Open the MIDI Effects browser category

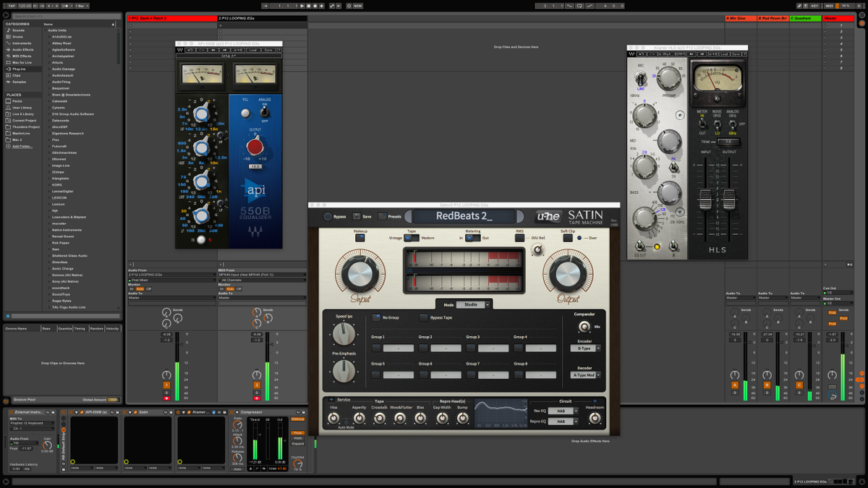(22, 56)
